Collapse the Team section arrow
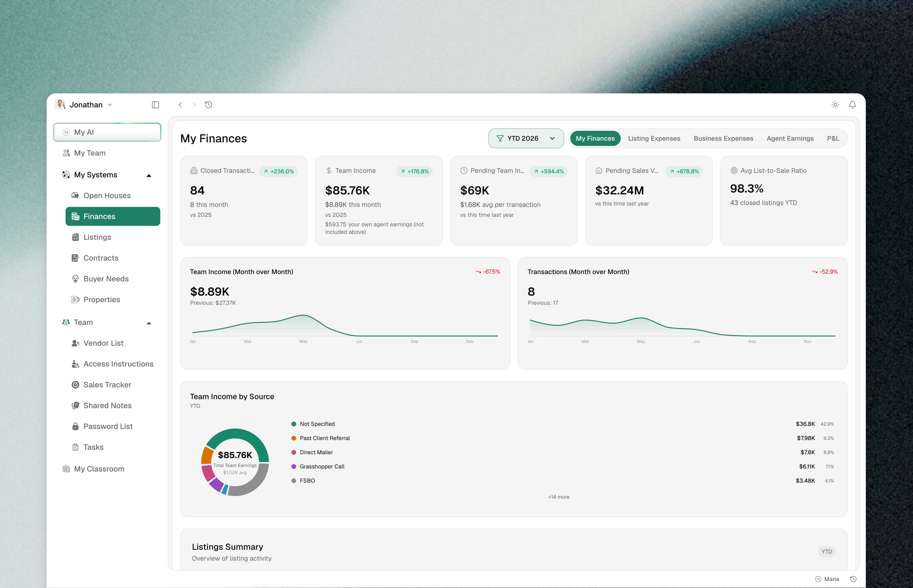This screenshot has width=913, height=588. pyautogui.click(x=149, y=323)
